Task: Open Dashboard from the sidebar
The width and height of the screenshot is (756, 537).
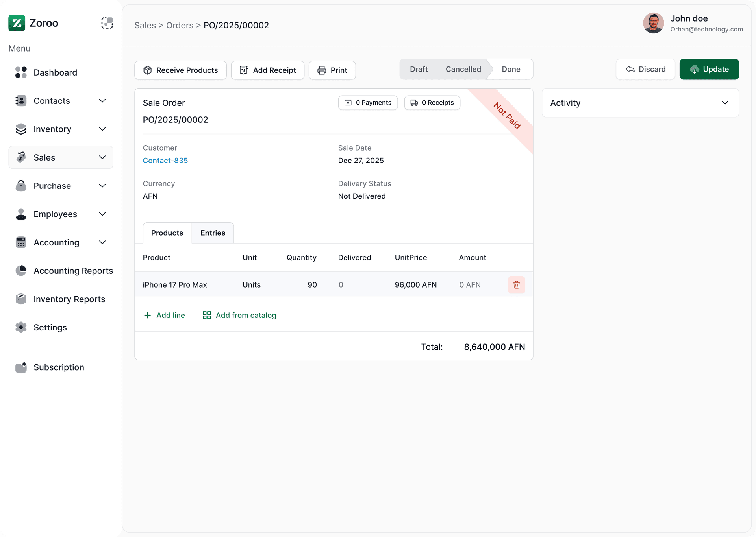Action: [x=55, y=72]
